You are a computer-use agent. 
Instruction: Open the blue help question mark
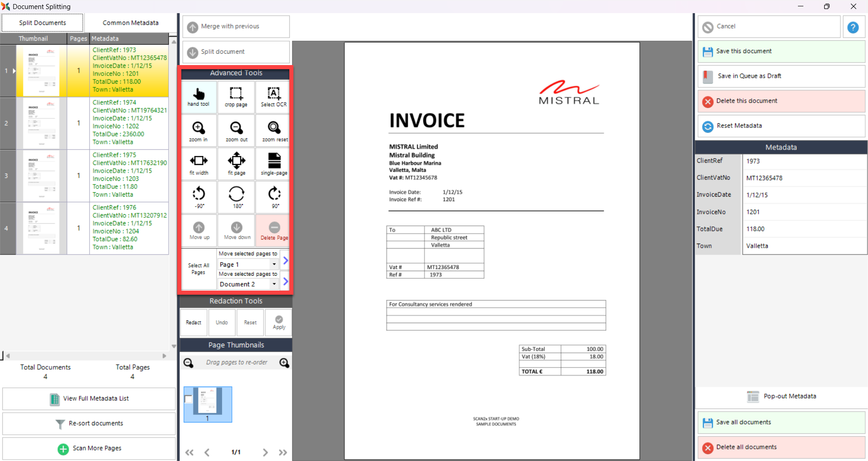[x=853, y=27]
